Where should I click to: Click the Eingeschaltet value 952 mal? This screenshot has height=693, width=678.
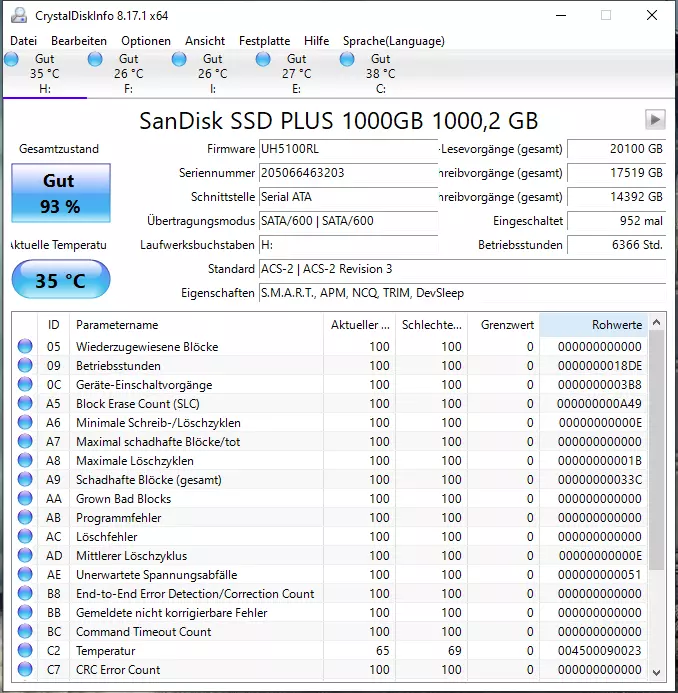point(617,221)
